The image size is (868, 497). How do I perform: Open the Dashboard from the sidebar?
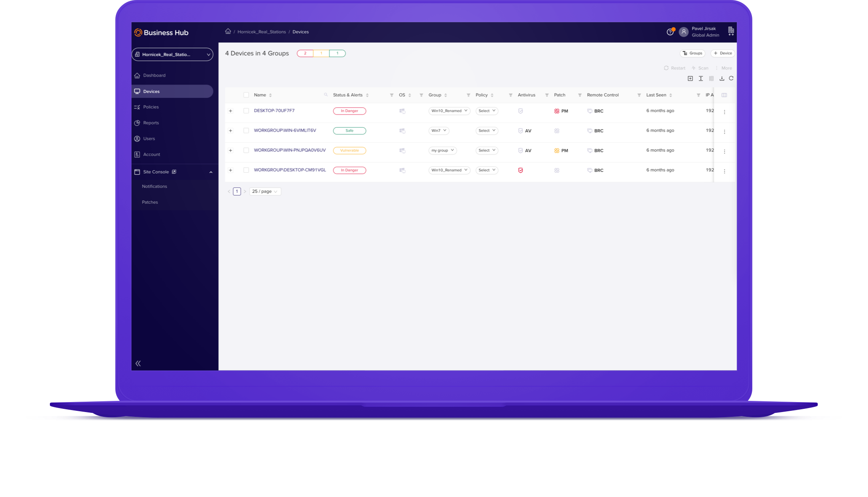[x=154, y=75]
